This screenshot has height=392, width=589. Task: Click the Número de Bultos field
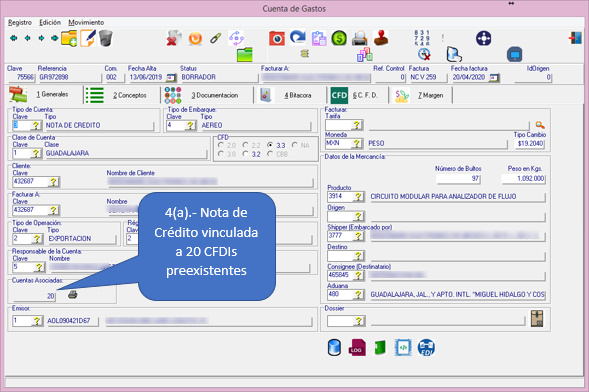click(x=458, y=179)
